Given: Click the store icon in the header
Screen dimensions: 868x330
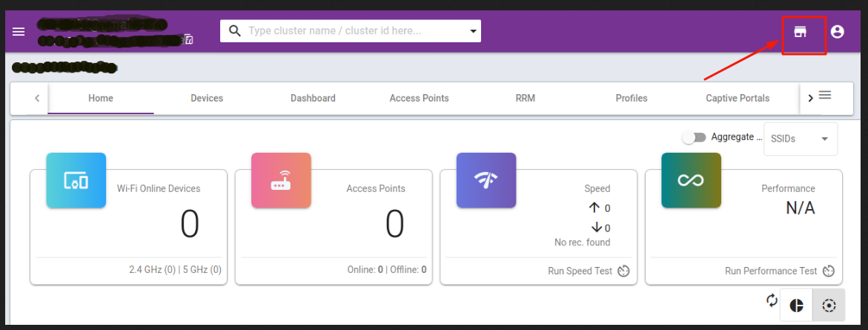Looking at the screenshot, I should point(800,32).
